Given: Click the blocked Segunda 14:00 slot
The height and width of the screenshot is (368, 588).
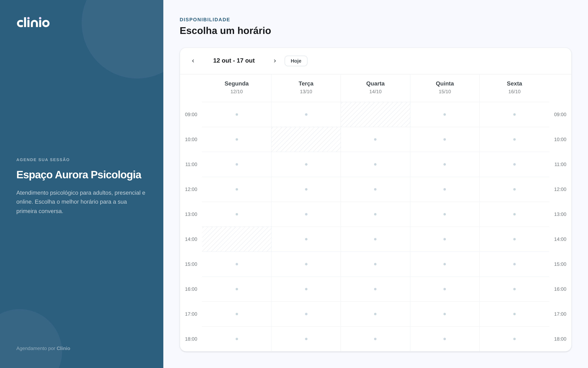Looking at the screenshot, I should tap(237, 239).
